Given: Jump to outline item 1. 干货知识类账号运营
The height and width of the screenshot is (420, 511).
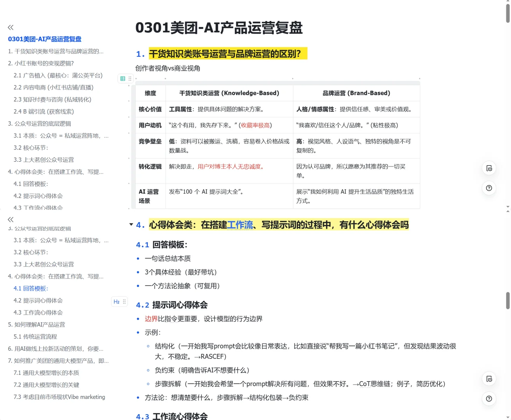Looking at the screenshot, I should [x=56, y=51].
